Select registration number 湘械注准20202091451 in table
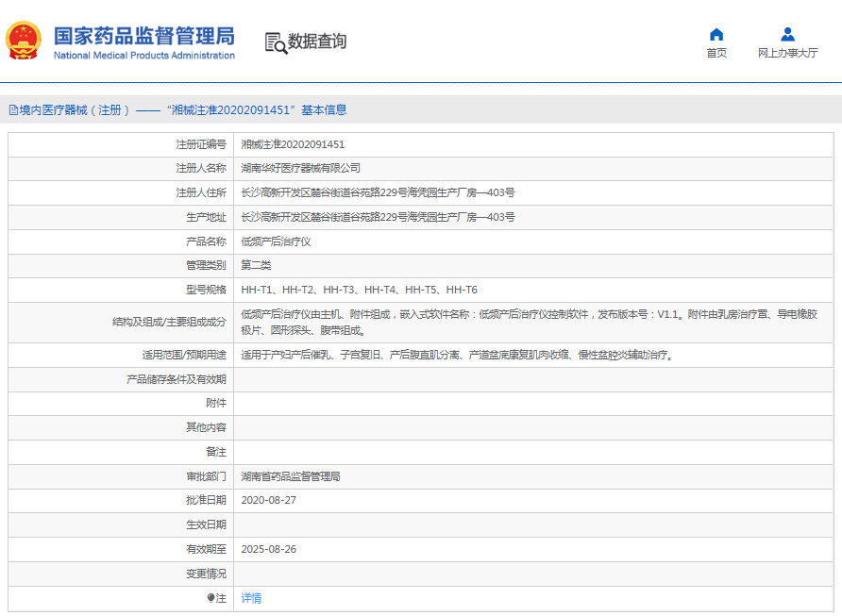842x616 pixels. point(293,144)
